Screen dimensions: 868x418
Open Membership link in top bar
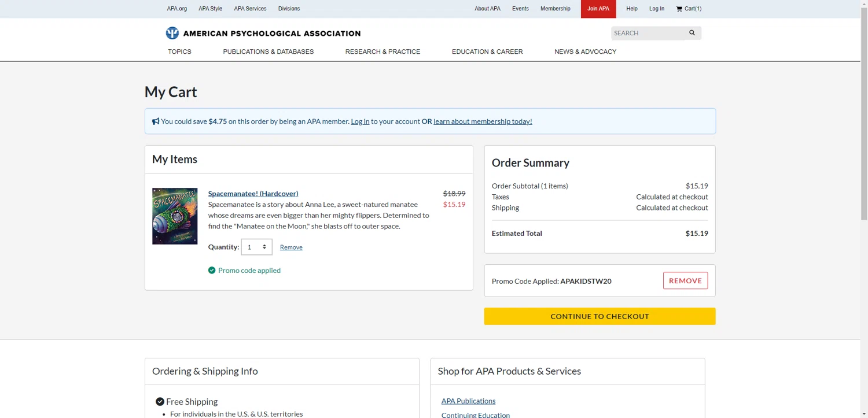click(555, 9)
